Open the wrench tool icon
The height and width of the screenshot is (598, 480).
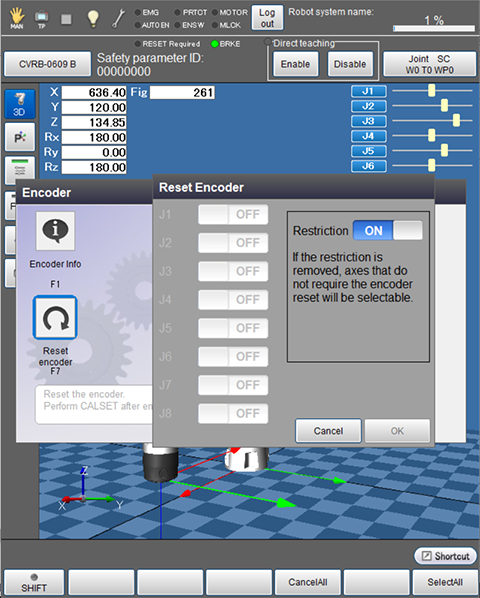(119, 18)
